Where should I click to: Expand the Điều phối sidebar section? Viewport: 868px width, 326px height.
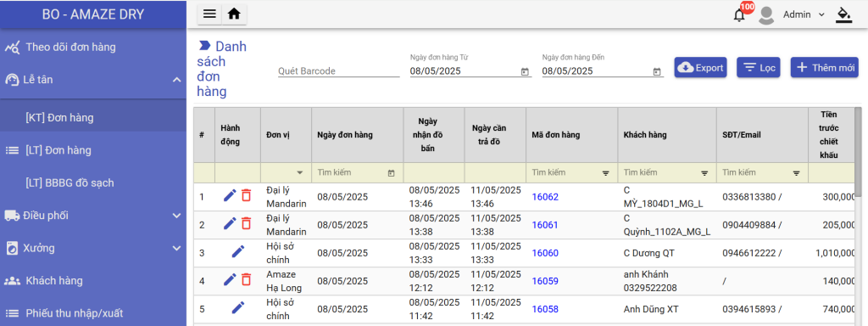pos(177,216)
